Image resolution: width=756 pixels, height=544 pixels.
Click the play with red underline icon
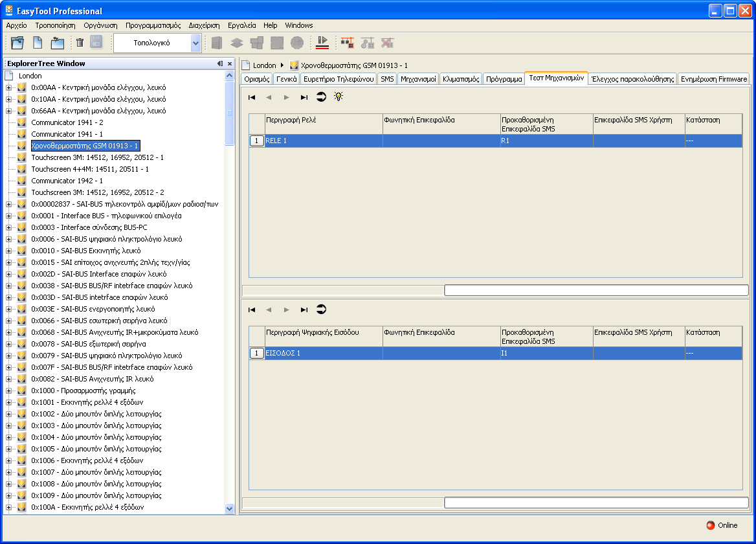[322, 43]
